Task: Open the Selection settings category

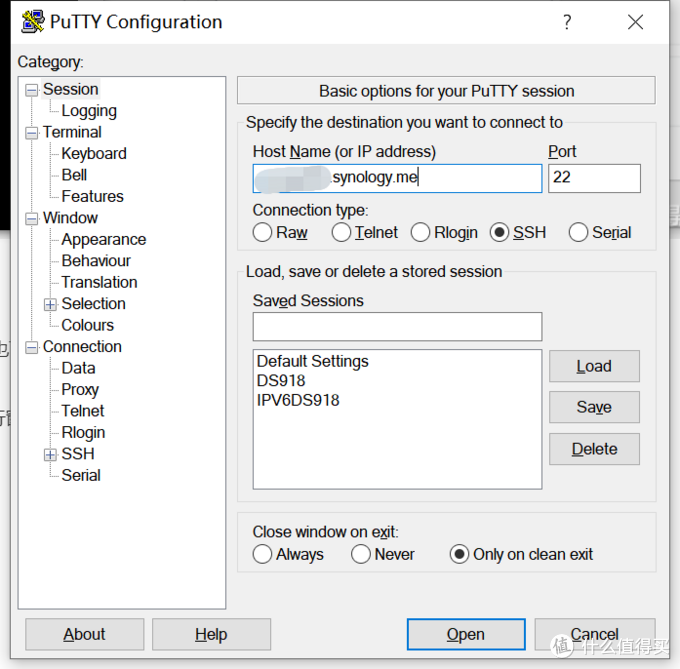Action: (93, 304)
